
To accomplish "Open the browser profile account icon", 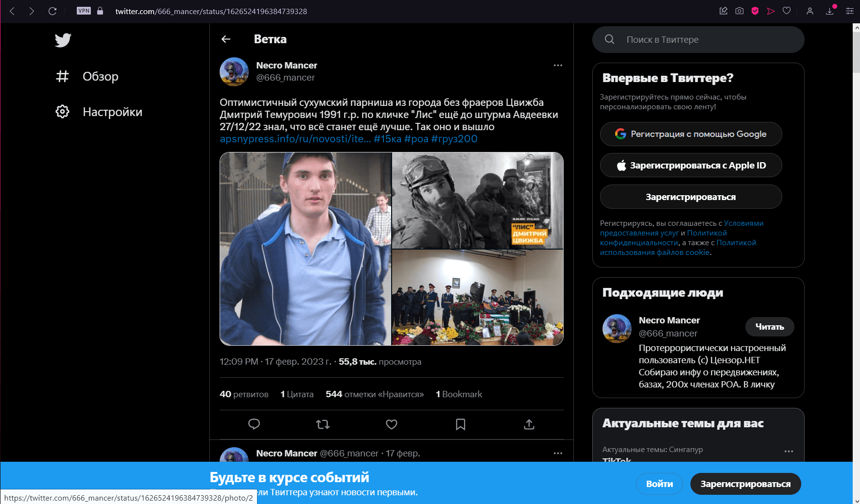I will (810, 11).
